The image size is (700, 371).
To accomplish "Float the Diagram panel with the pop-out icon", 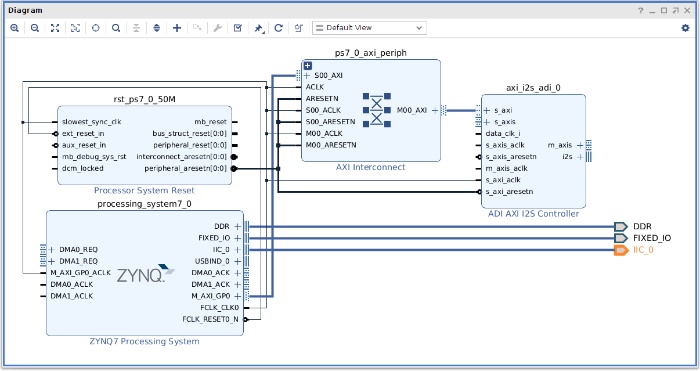I will point(675,10).
